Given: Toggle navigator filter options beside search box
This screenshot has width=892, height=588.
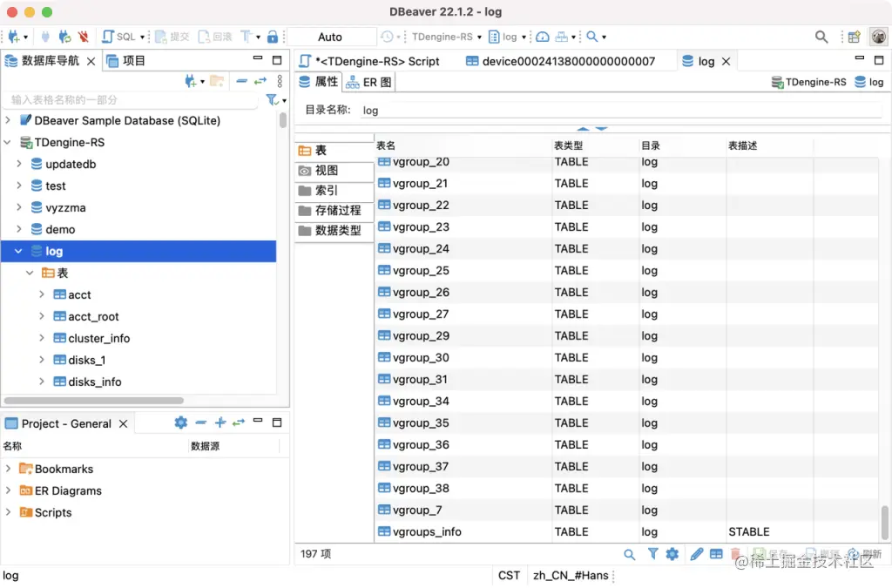Looking at the screenshot, I should click(271, 99).
